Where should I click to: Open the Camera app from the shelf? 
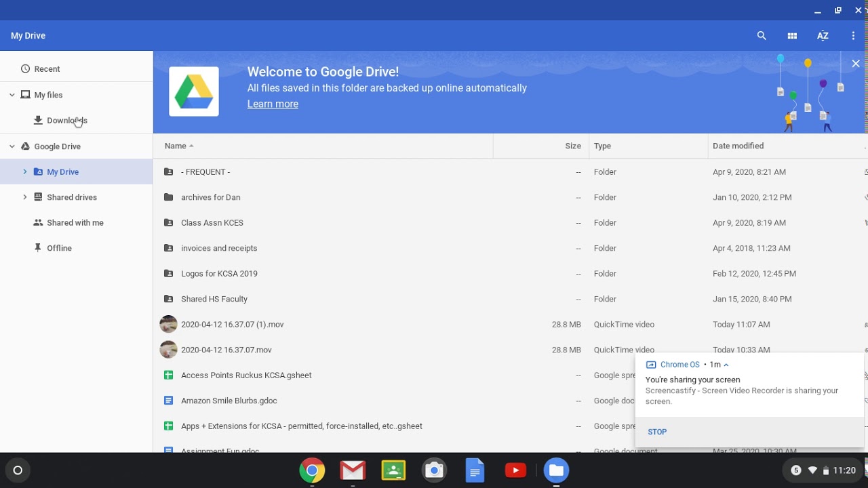434,470
